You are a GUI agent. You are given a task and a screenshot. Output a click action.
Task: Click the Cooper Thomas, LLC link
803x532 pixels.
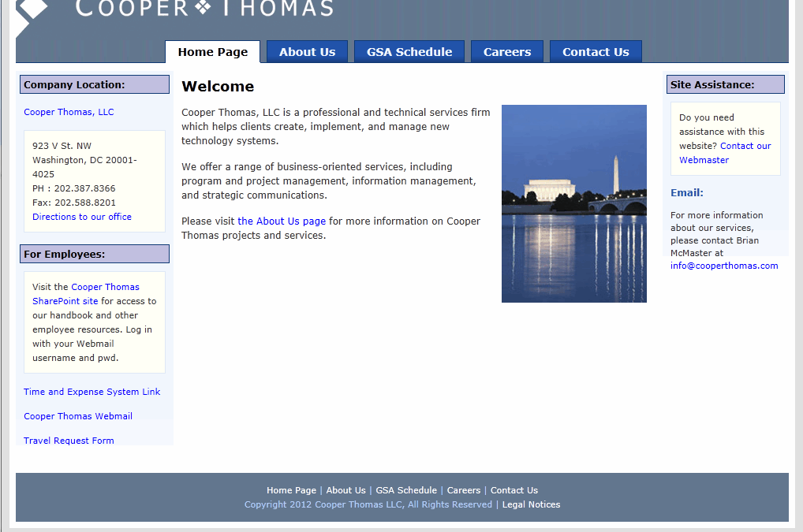click(69, 112)
